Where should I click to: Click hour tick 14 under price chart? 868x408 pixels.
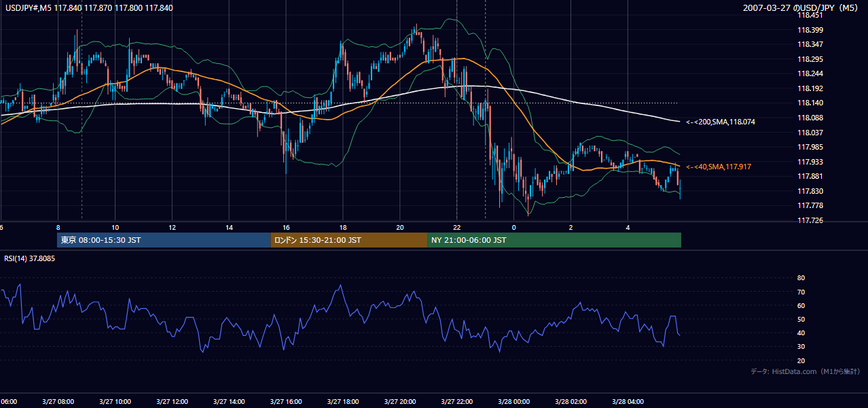pos(229,227)
